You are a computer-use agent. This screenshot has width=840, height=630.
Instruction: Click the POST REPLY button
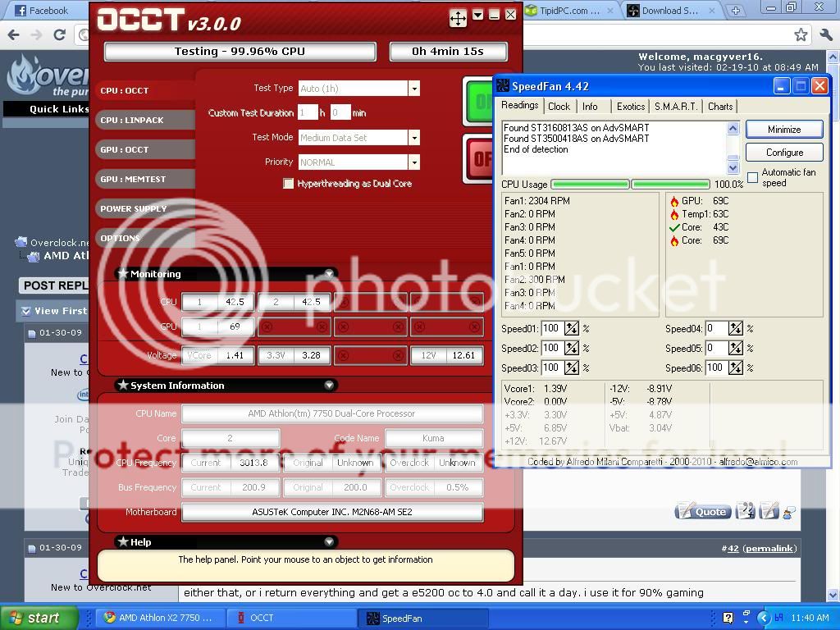tap(55, 285)
